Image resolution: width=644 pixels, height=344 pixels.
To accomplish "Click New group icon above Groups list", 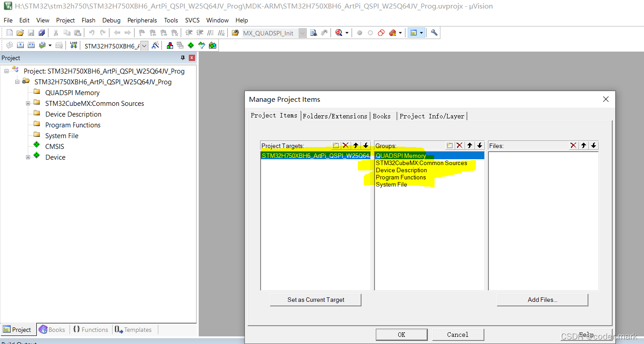I will click(450, 145).
